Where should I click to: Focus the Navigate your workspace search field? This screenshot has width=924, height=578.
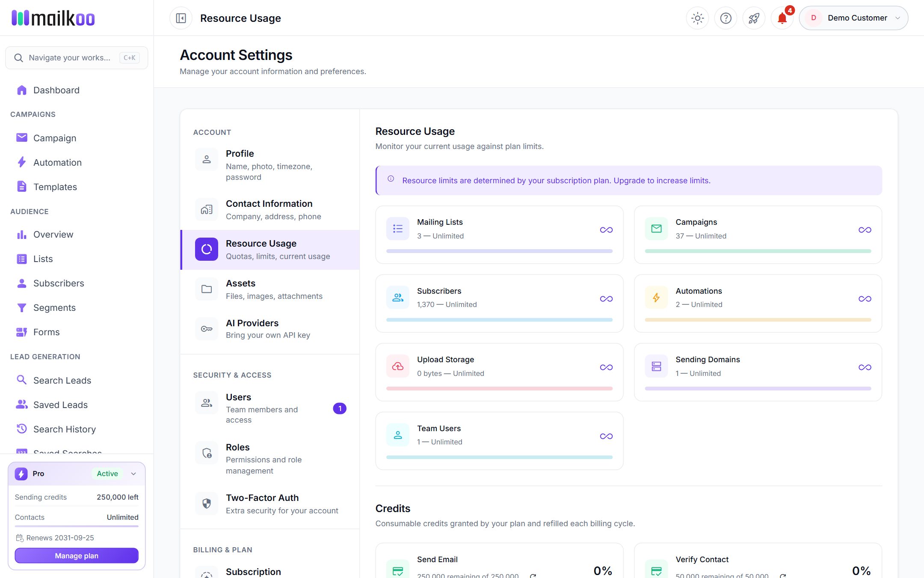(77, 58)
